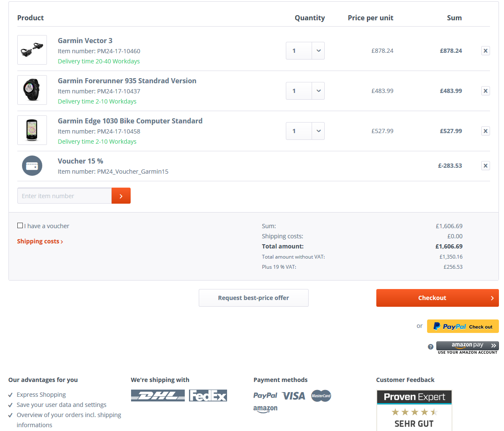504x431 pixels.
Task: Click Request best-price offer button
Action: [253, 298]
